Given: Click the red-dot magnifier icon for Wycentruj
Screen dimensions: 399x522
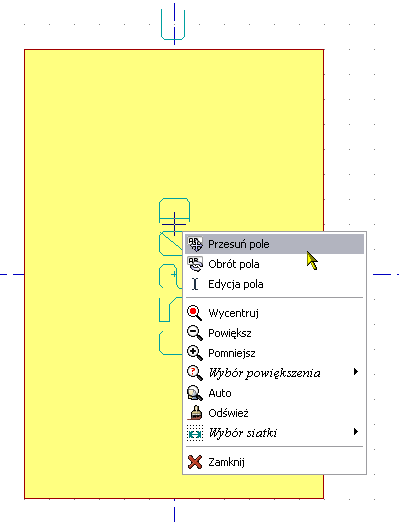Looking at the screenshot, I should 195,313.
